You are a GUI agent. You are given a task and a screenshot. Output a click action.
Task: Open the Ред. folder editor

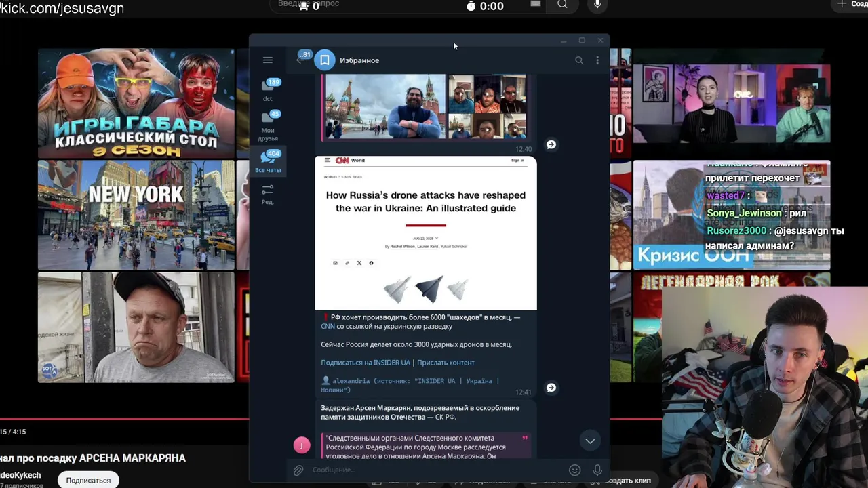pos(268,194)
